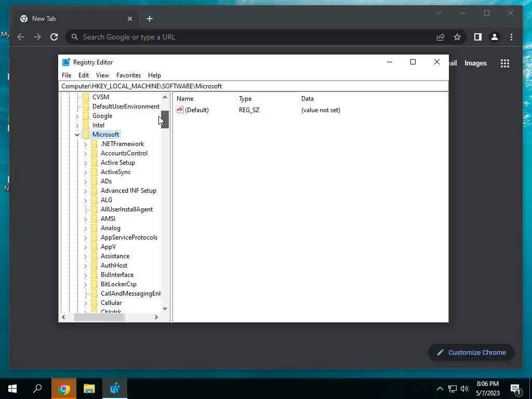The image size is (532, 399).
Task: Click the Customize Chrome button
Action: click(x=471, y=353)
